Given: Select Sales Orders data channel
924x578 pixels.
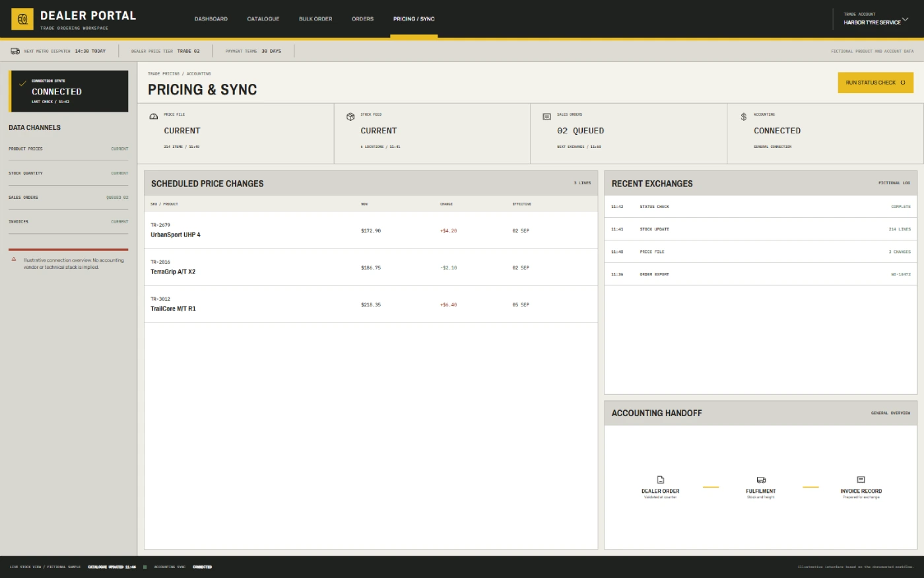Looking at the screenshot, I should coord(69,198).
